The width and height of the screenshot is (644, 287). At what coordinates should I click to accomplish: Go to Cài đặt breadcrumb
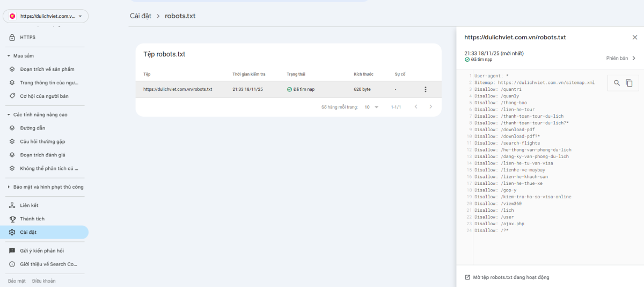point(141,16)
